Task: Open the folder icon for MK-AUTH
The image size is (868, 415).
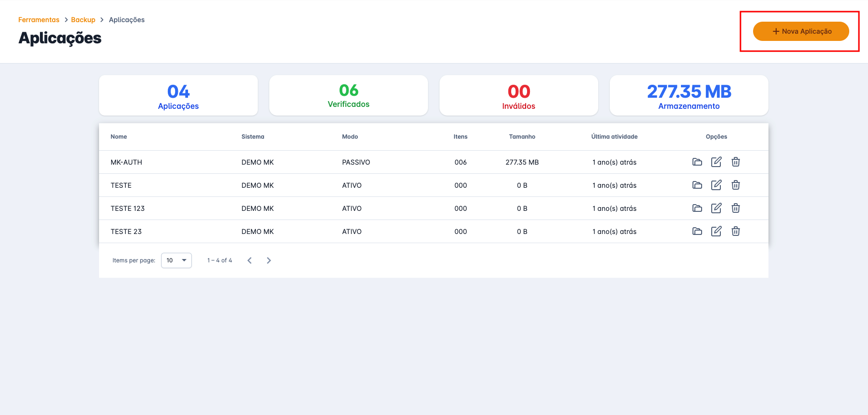Action: point(697,162)
